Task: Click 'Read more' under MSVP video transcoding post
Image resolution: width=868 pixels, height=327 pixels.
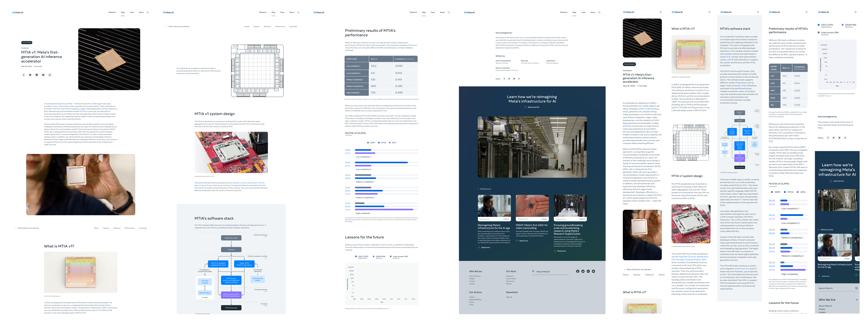Action: 522,241
